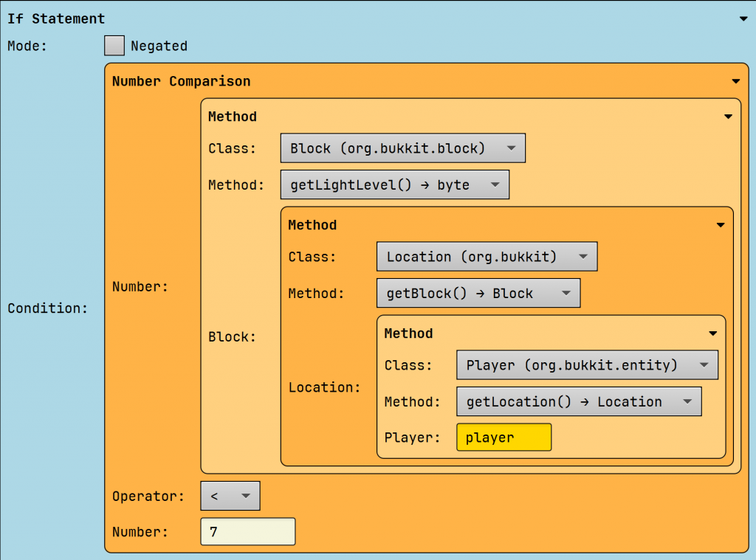Screen dimensions: 756x560
Task: Open the Location (org.bukkit) class dropdown
Action: point(486,257)
